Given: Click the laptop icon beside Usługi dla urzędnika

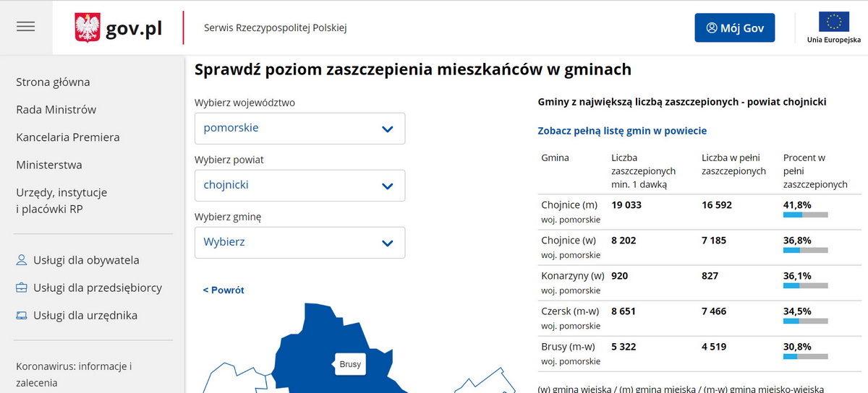Looking at the screenshot, I should pyautogui.click(x=22, y=316).
